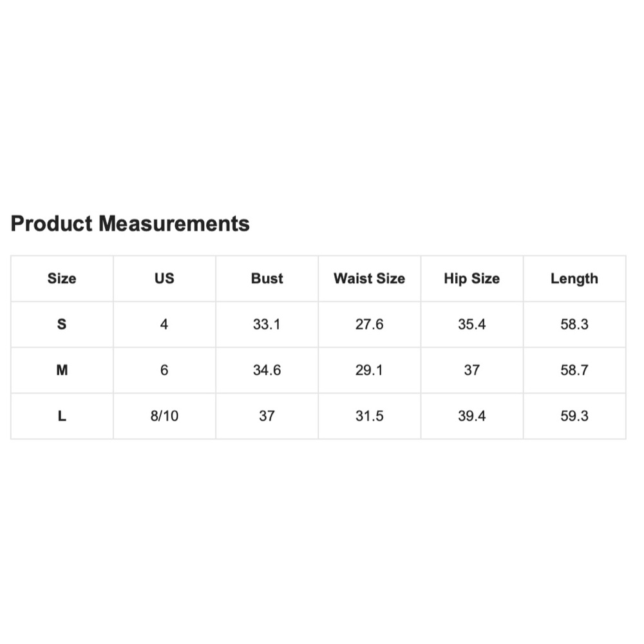
Task: Select the 33.1 bust value cell
Action: pyautogui.click(x=267, y=325)
